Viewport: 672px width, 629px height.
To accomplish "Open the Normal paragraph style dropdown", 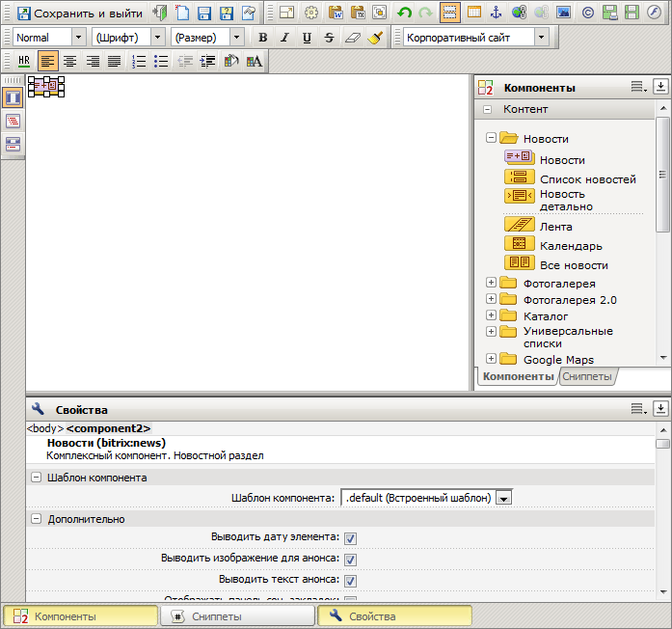I will pyautogui.click(x=79, y=38).
